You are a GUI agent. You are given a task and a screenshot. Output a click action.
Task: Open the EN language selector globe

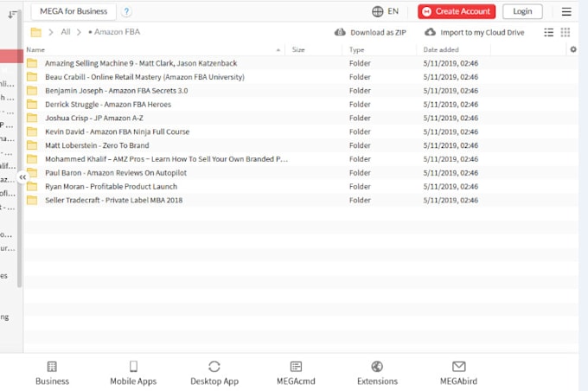(385, 11)
